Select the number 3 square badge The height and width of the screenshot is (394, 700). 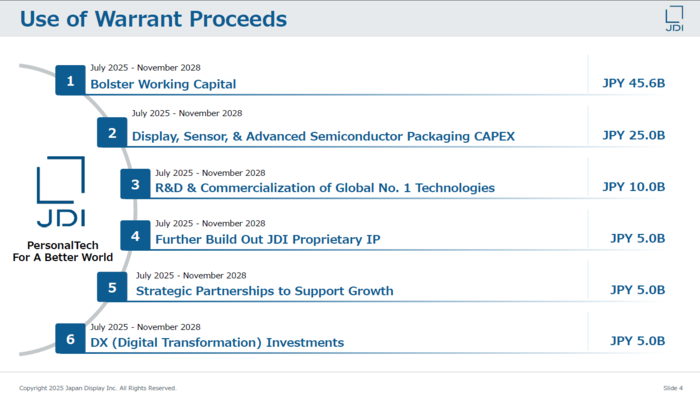coord(135,184)
